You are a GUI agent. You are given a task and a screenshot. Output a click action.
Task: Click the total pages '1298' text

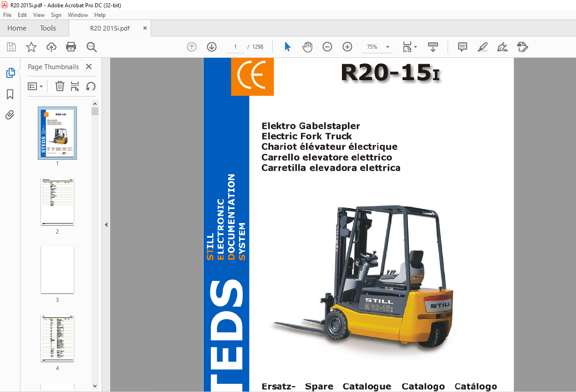258,47
